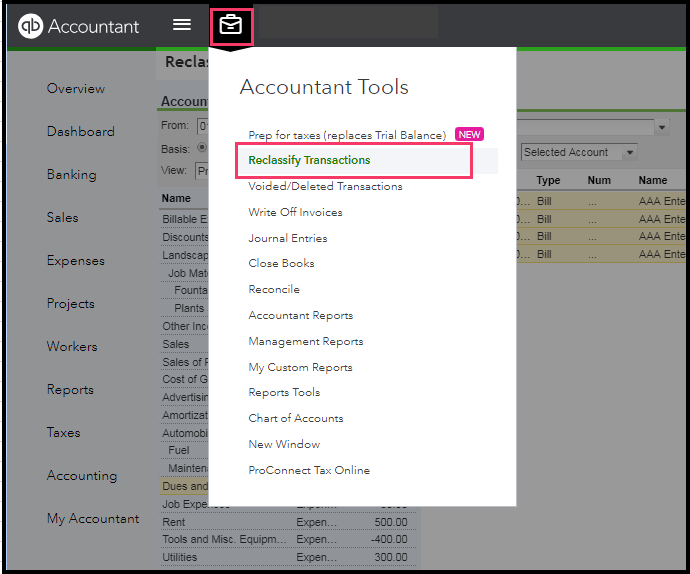Image resolution: width=690 pixels, height=574 pixels.
Task: Launch ProConnect Tax Online
Action: (x=309, y=470)
